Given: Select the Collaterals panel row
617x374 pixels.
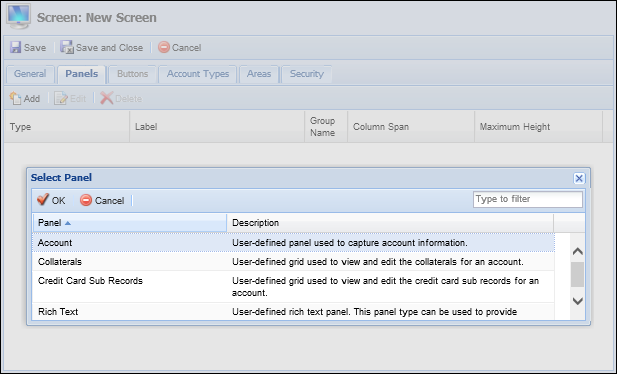Looking at the screenshot, I should (x=293, y=262).
